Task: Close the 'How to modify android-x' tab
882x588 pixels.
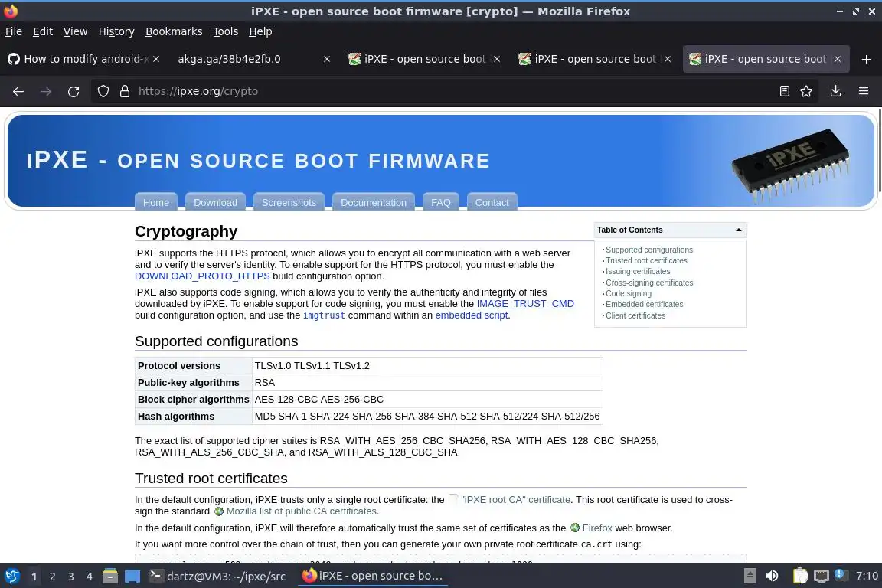Action: pyautogui.click(x=156, y=59)
